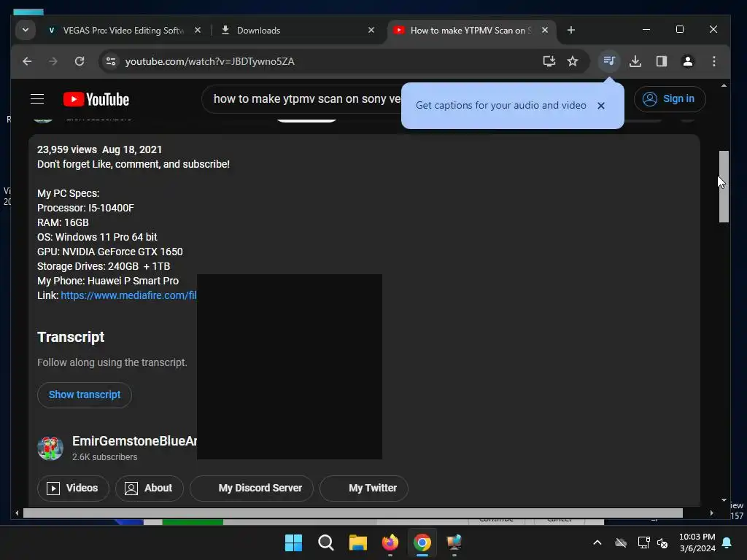Reload the YouTube page
Screen dimensions: 747x560
pos(80,61)
